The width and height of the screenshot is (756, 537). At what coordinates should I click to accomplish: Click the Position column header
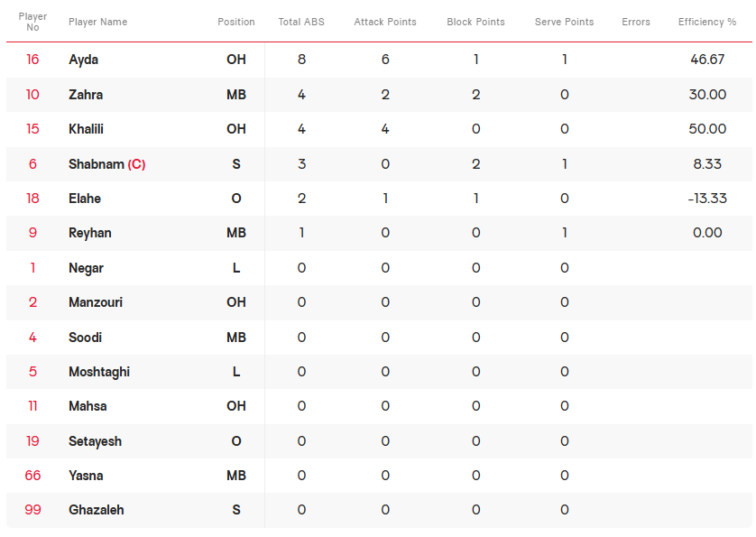235,22
